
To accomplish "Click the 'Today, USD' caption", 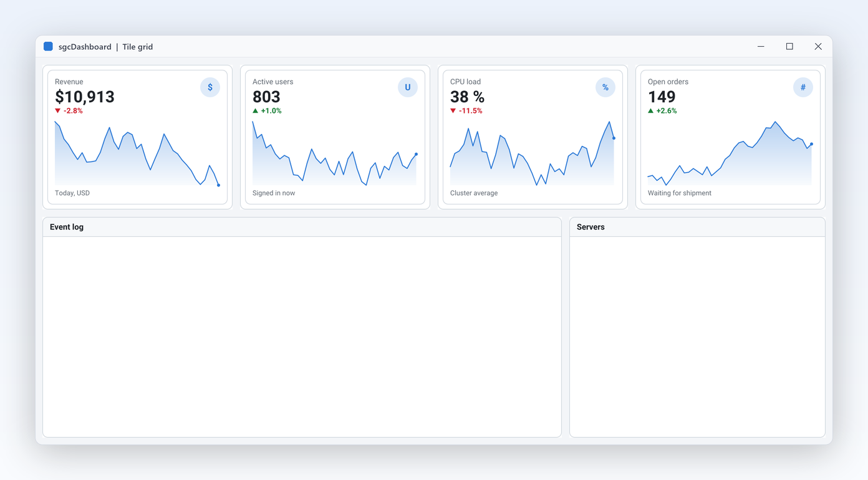I will 72,193.
